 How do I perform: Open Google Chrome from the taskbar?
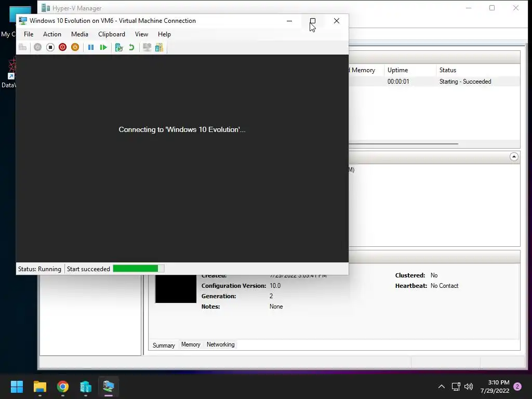(63, 387)
